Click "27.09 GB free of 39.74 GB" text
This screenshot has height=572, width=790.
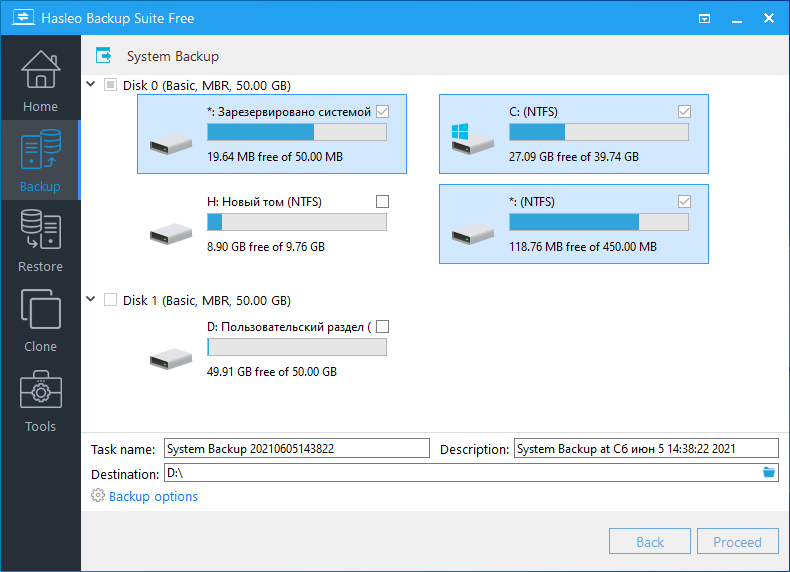click(574, 157)
